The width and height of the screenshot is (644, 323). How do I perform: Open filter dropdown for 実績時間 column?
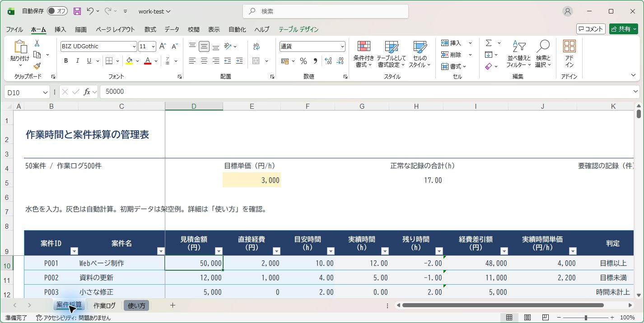pyautogui.click(x=385, y=251)
